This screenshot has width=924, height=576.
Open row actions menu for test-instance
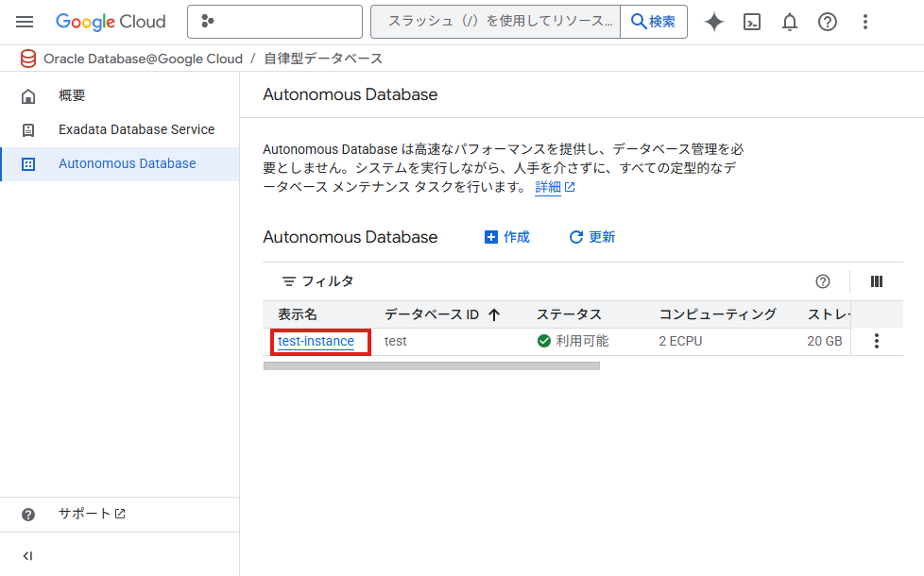coord(876,341)
